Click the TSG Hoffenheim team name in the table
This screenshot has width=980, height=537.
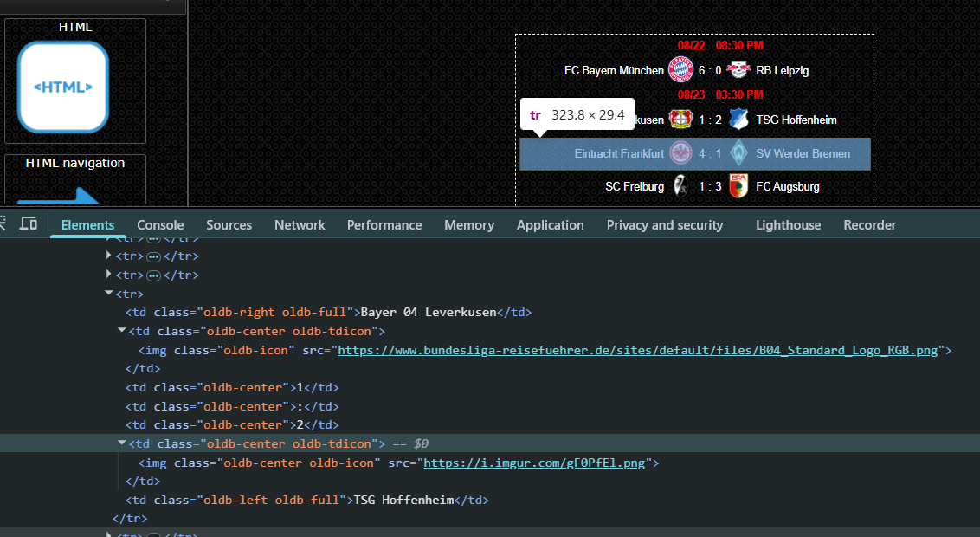point(796,120)
